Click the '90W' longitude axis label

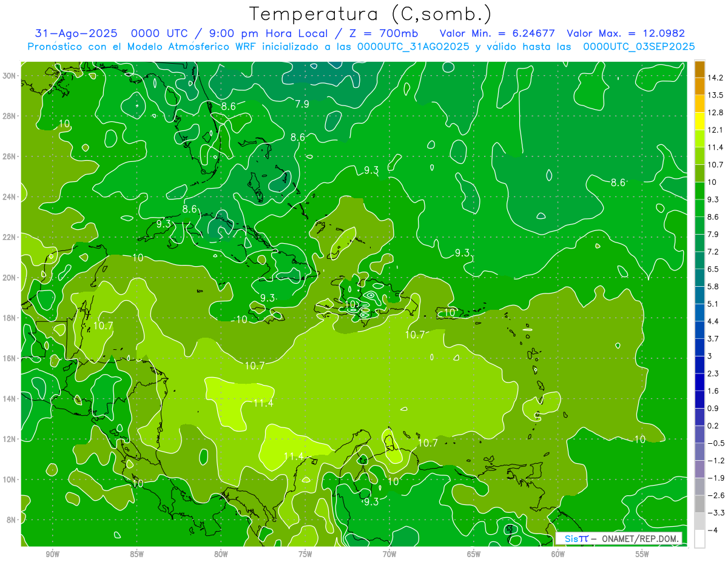click(53, 554)
